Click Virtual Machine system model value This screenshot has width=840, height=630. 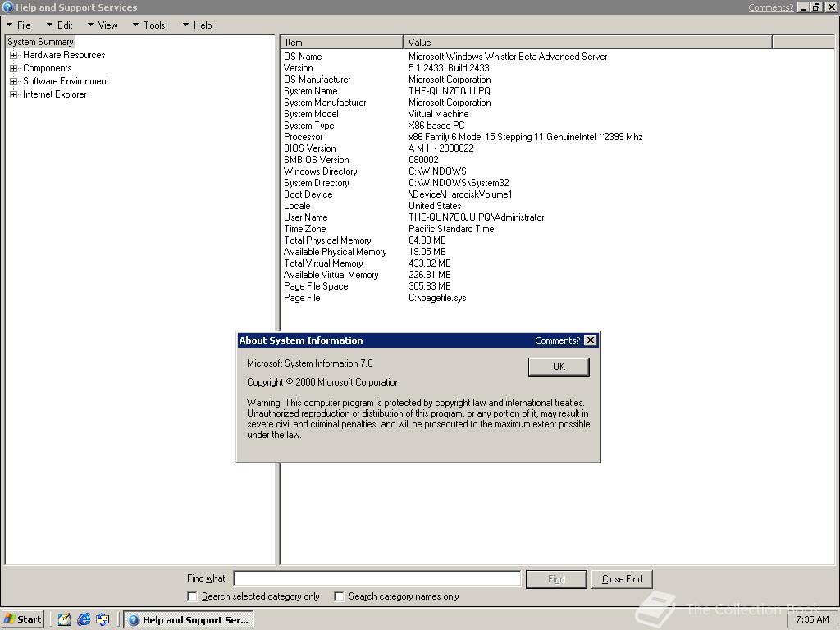coord(438,114)
